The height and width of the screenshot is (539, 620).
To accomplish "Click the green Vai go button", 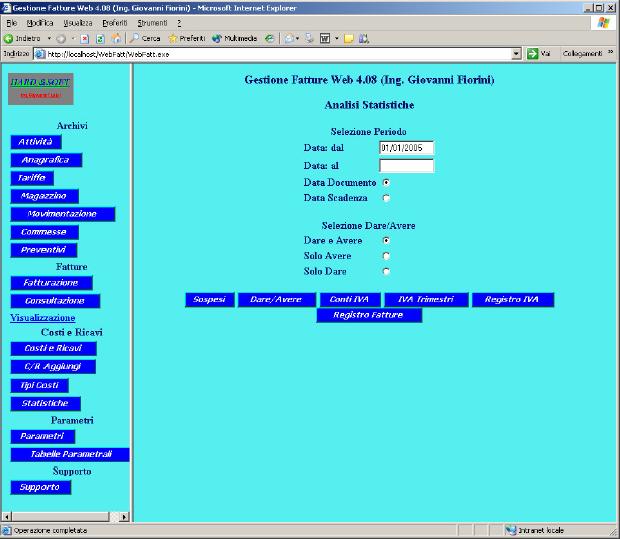I will pos(539,53).
